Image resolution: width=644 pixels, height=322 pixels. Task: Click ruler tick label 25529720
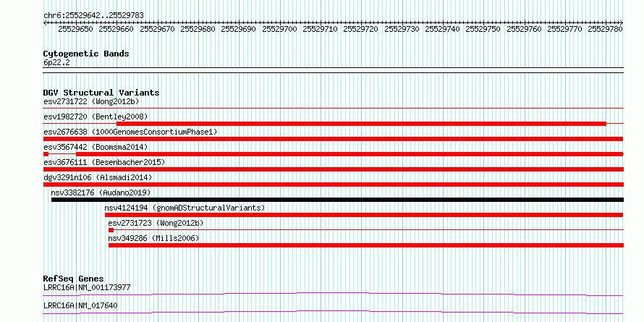pyautogui.click(x=360, y=29)
